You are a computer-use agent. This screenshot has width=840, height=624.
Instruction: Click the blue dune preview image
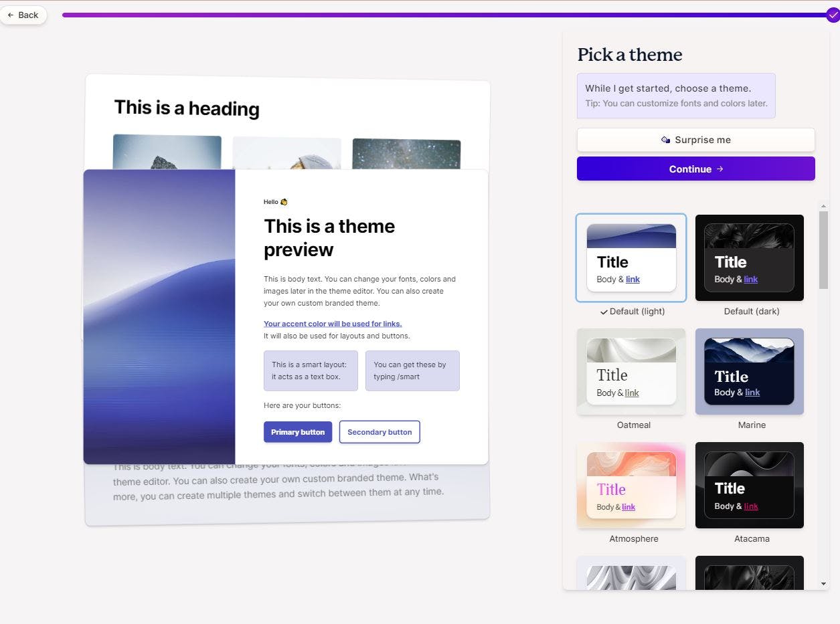click(159, 316)
